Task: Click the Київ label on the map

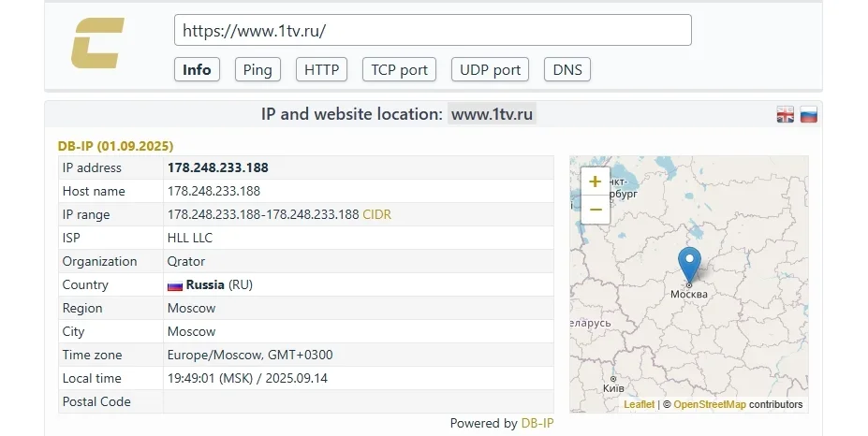Action: coord(613,388)
